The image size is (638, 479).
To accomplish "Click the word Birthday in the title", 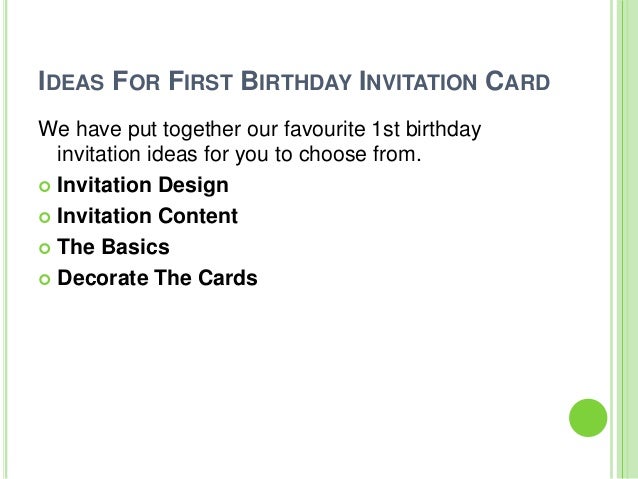I will [x=296, y=81].
